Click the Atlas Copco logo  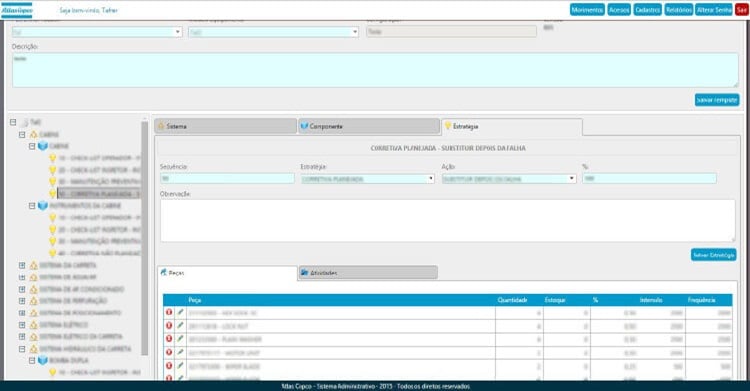point(17,10)
